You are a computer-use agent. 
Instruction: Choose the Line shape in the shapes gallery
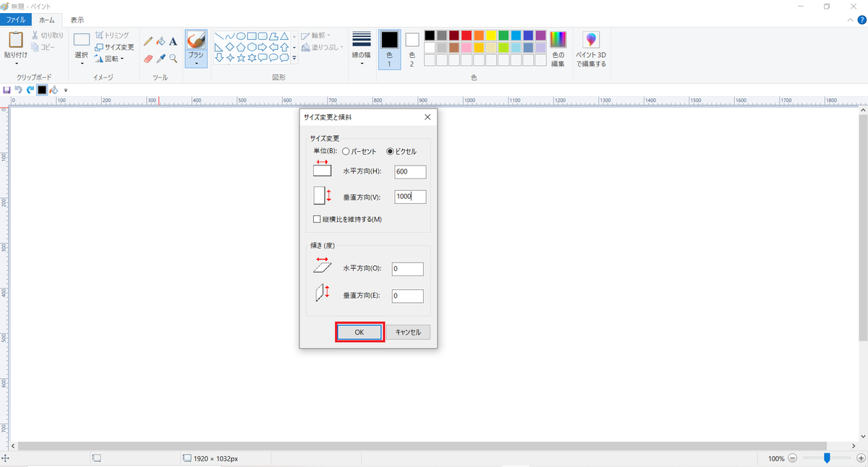(x=219, y=35)
